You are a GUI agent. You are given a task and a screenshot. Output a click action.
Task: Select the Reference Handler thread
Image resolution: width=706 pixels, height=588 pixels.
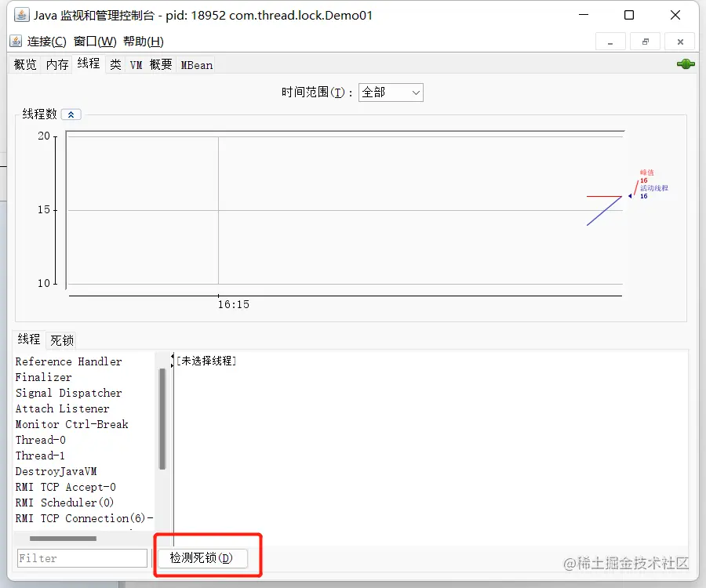(x=68, y=361)
